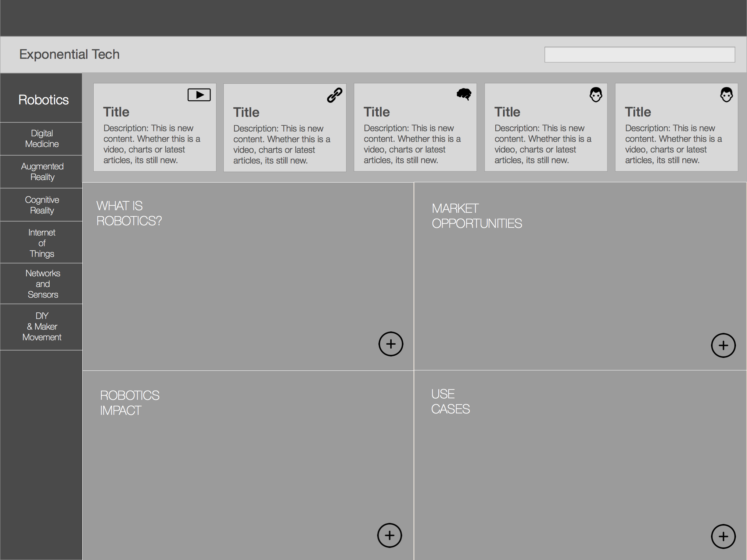This screenshot has width=747, height=560.
Task: Open Cognitive Reality sidebar item
Action: (x=41, y=205)
